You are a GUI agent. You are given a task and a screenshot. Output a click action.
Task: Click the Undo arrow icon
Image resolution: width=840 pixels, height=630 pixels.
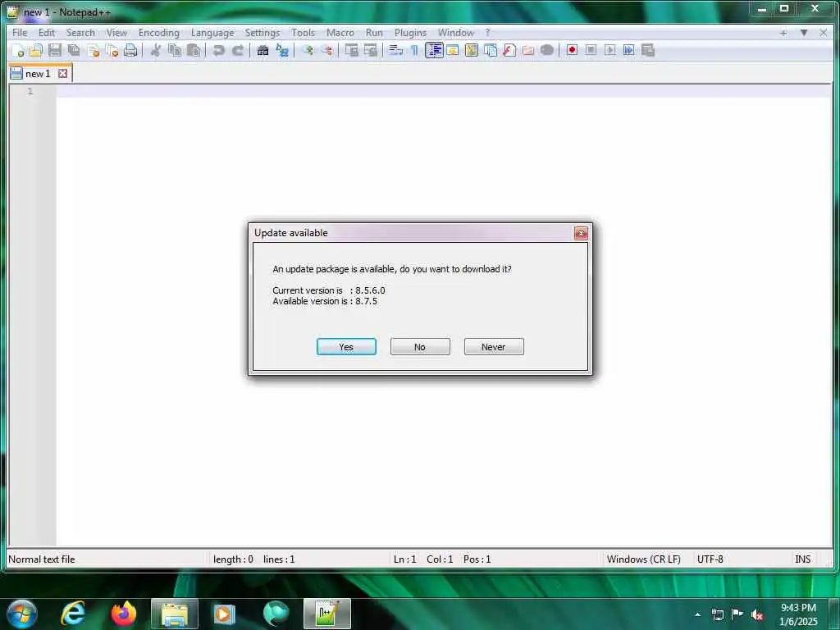pyautogui.click(x=218, y=50)
